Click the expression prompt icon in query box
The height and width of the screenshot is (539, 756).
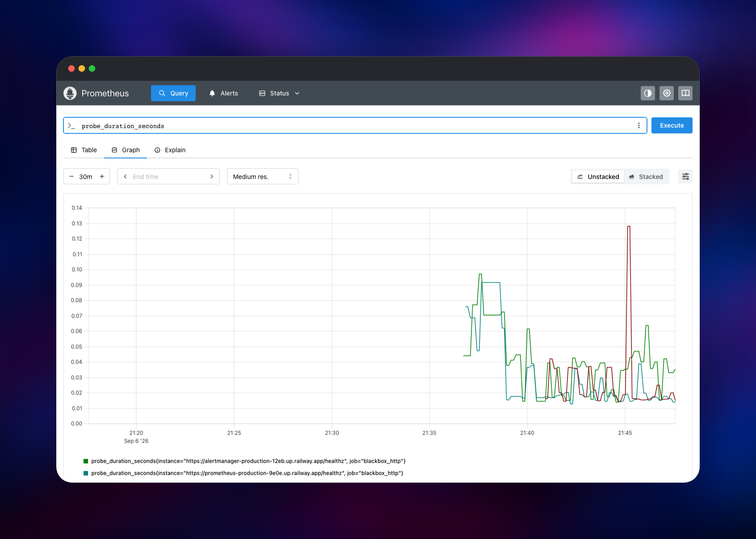71,126
